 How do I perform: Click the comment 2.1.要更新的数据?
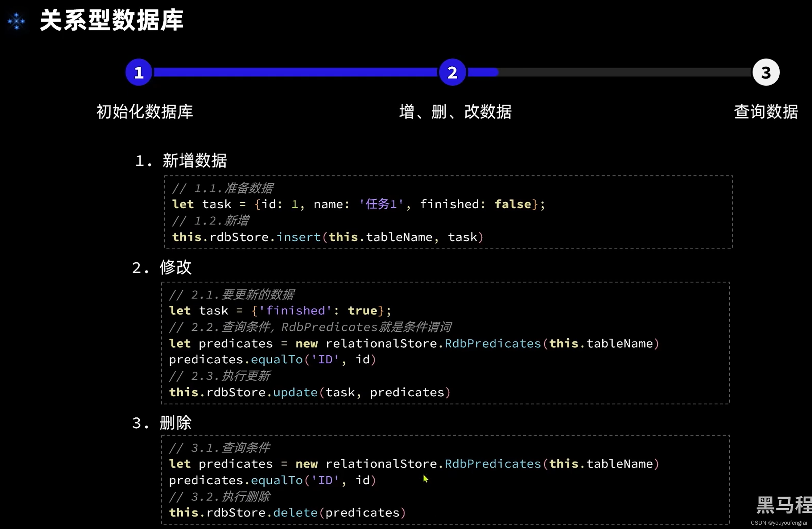[x=232, y=295]
